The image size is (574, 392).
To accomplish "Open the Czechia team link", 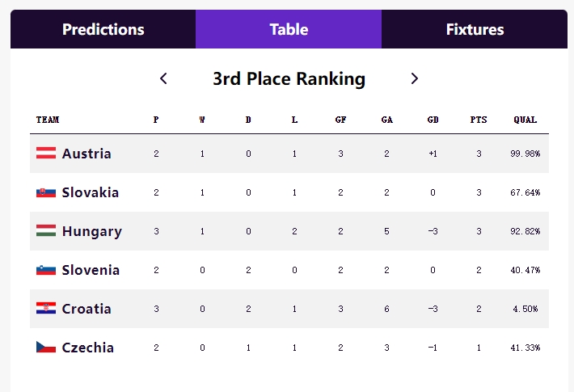I will click(88, 348).
